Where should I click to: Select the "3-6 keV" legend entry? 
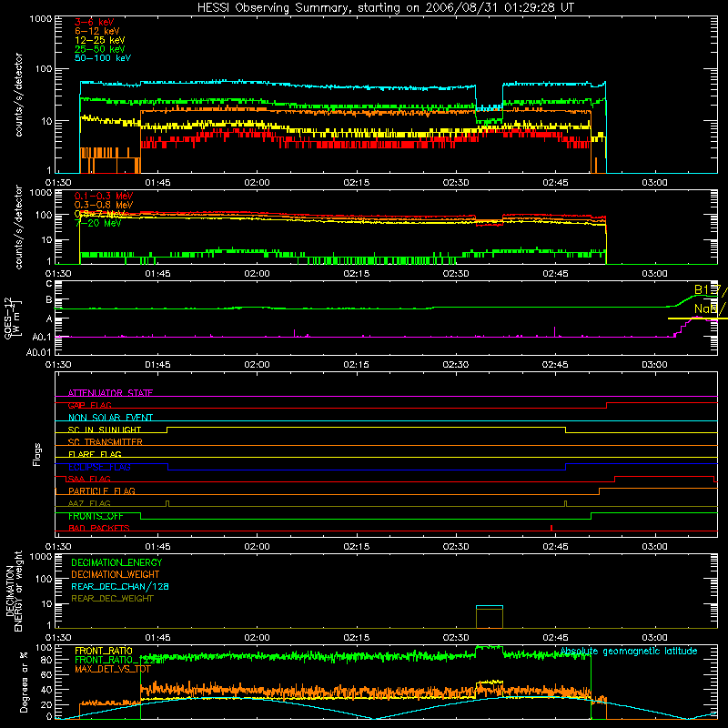point(94,22)
